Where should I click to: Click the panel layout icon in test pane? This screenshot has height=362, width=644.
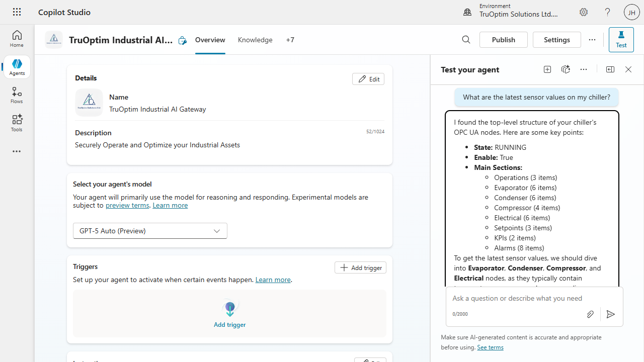pos(610,69)
